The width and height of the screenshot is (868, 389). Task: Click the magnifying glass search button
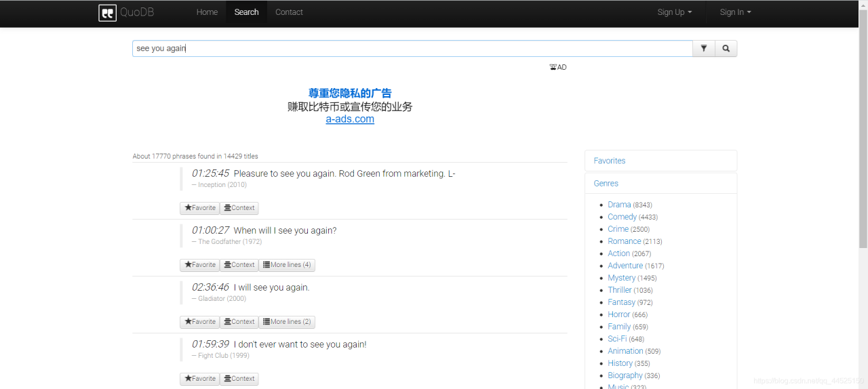(x=726, y=48)
